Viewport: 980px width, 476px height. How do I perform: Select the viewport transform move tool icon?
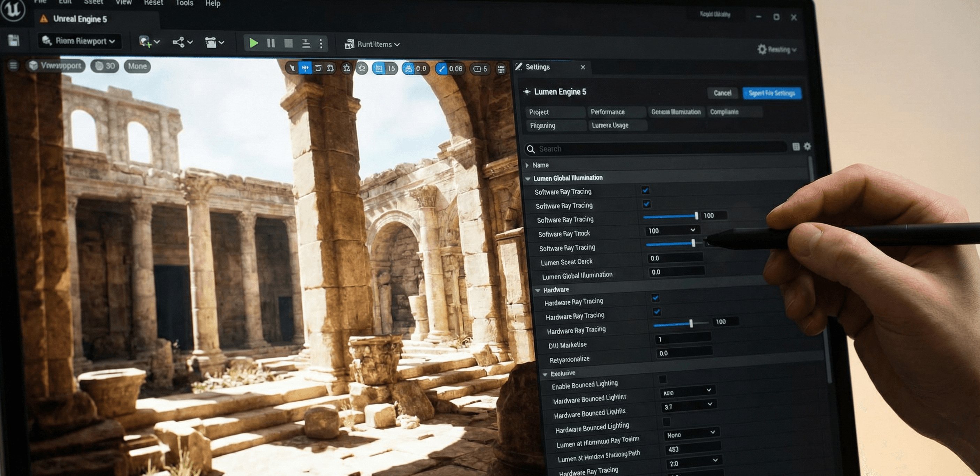tap(305, 68)
